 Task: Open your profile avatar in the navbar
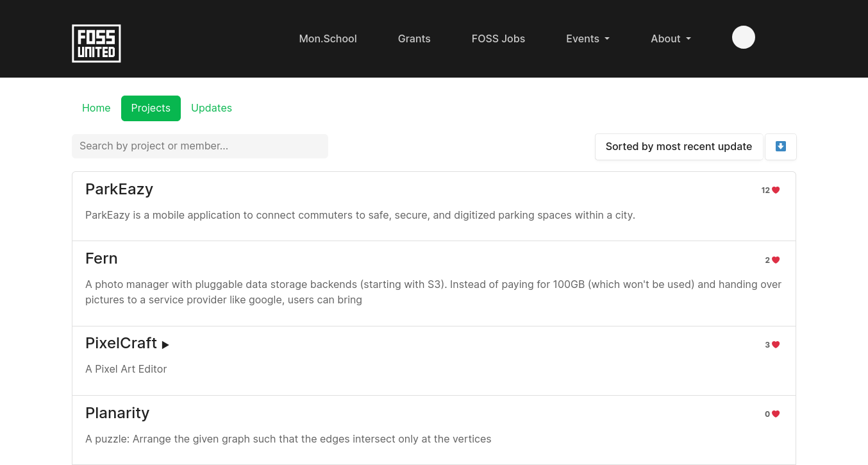coord(744,37)
